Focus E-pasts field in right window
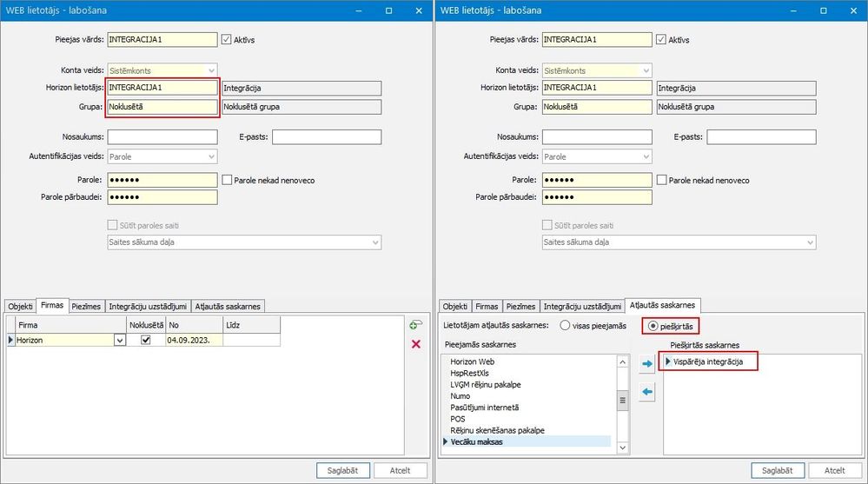This screenshot has height=484, width=868. pyautogui.click(x=761, y=136)
